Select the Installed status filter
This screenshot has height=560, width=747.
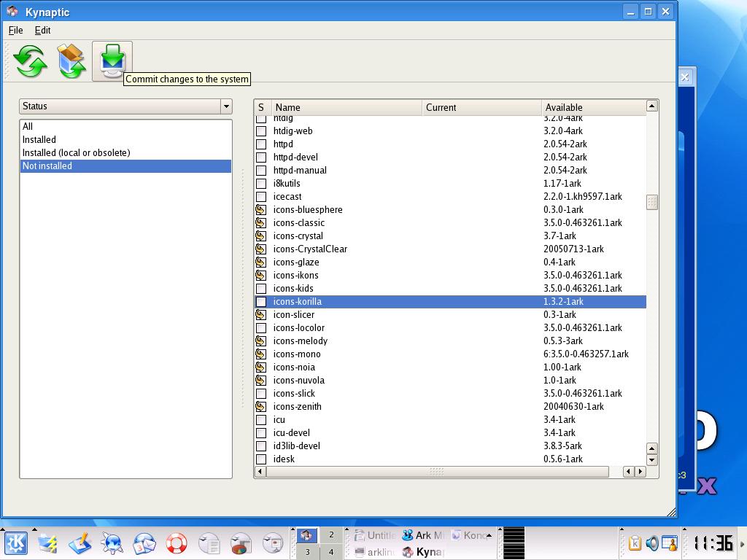click(125, 139)
